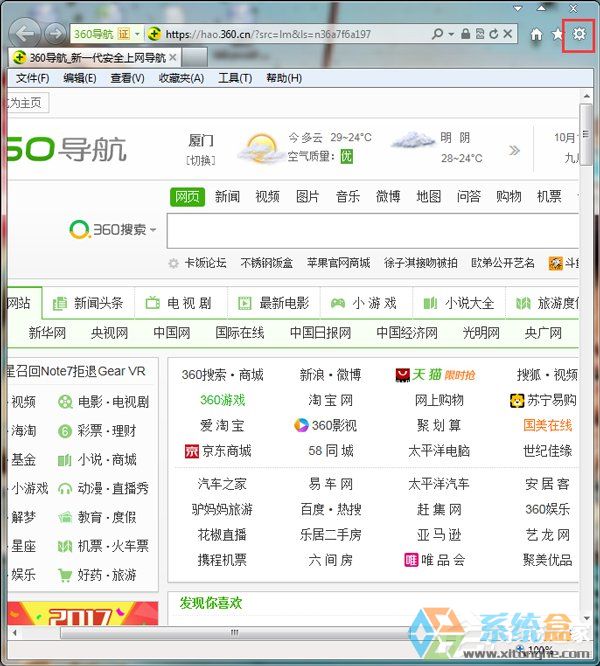Open the 中国日报网 link

[x=321, y=333]
